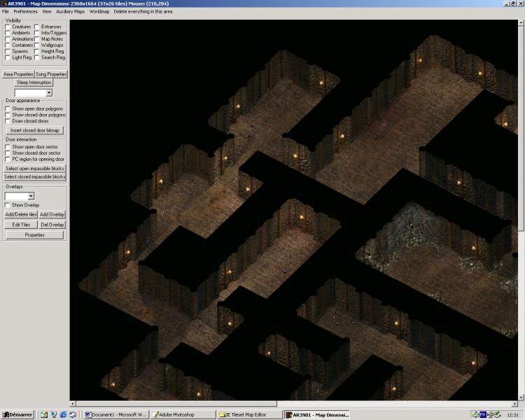The image size is (525, 420).
Task: Enable Info/Triggers visibility
Action: point(36,33)
